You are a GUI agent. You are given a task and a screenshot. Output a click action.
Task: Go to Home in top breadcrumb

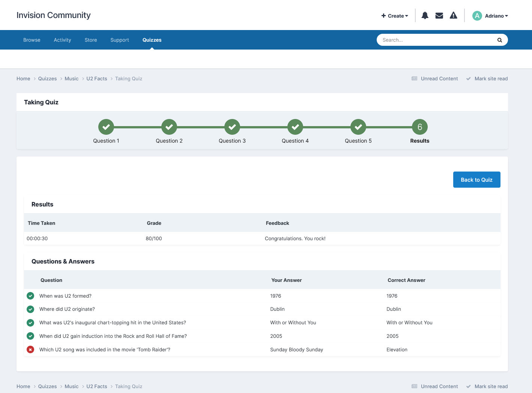point(23,78)
